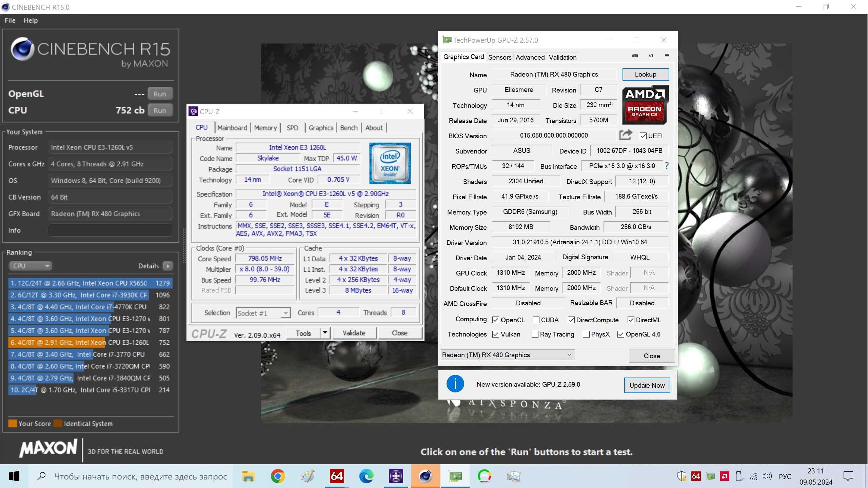This screenshot has width=868, height=488.
Task: Click the GPU-Z screenshot camera icon
Action: [x=635, y=56]
